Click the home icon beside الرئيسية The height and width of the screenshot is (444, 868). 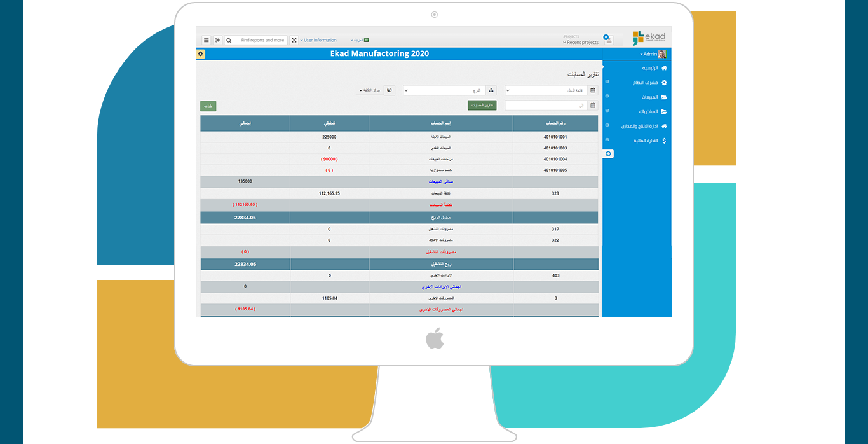coord(664,68)
